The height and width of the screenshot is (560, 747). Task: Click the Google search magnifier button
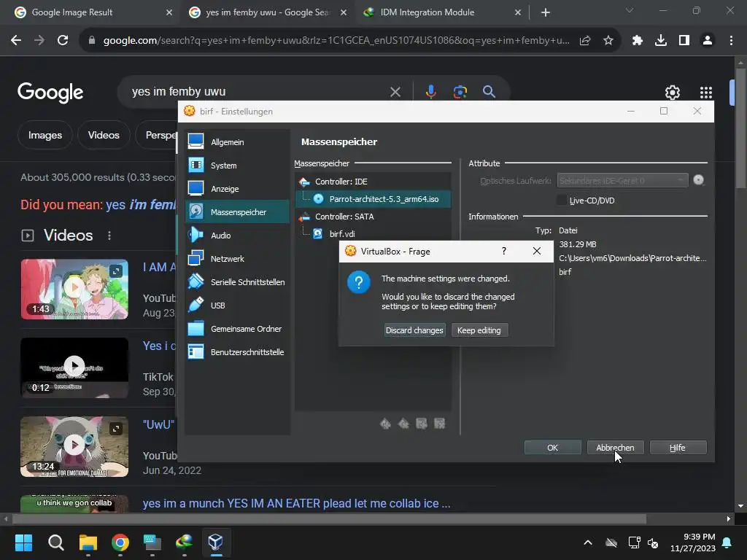[489, 91]
